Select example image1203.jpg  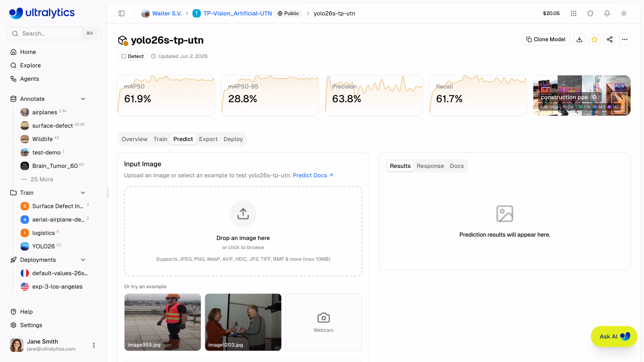point(243,322)
